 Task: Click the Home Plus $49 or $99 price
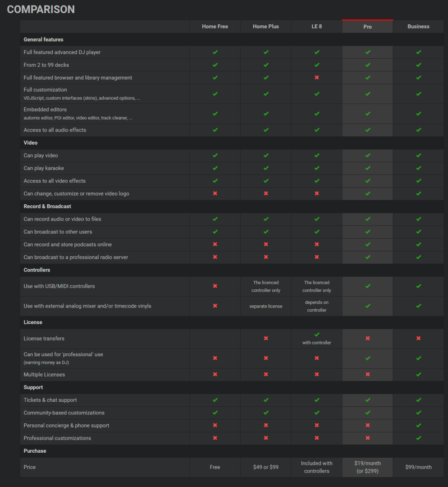266,467
